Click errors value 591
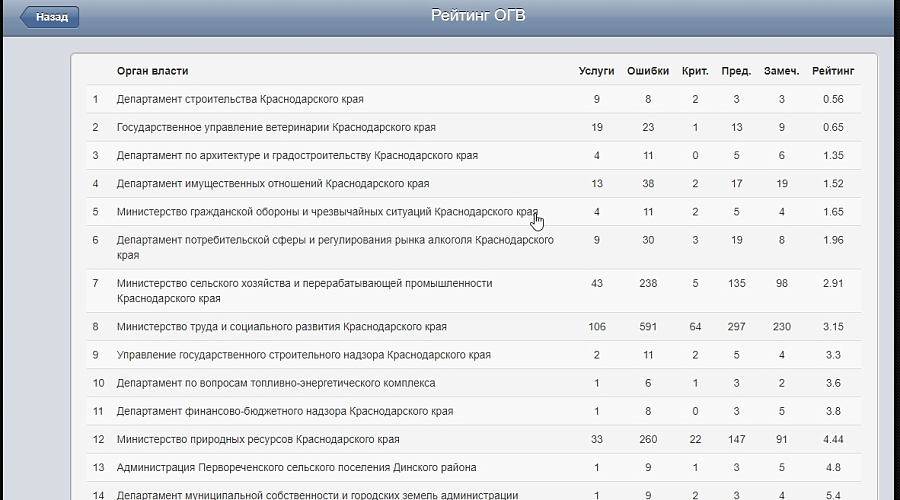 click(648, 327)
